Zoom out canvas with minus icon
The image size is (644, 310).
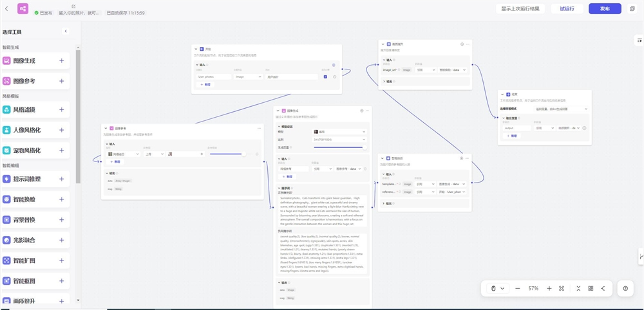click(x=518, y=289)
